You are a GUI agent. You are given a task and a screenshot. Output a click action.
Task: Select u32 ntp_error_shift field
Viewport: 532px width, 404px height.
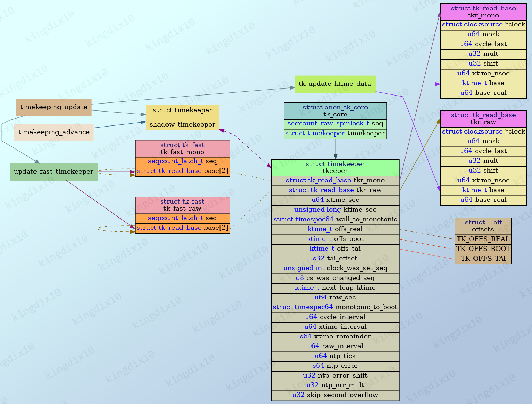(x=335, y=376)
